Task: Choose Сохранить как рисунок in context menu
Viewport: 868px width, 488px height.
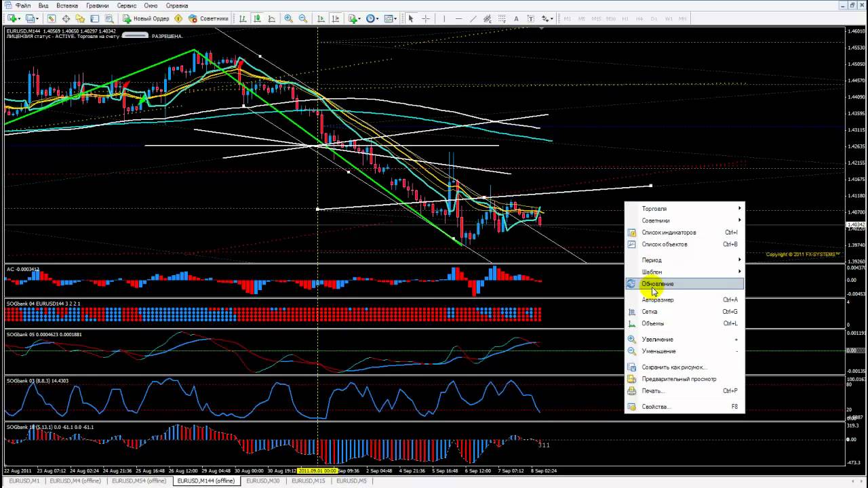Action: coord(684,367)
